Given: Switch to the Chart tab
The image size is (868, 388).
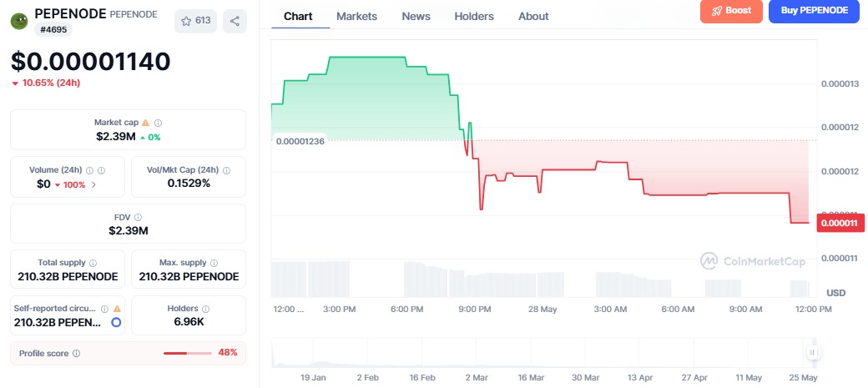Looking at the screenshot, I should pyautogui.click(x=298, y=16).
